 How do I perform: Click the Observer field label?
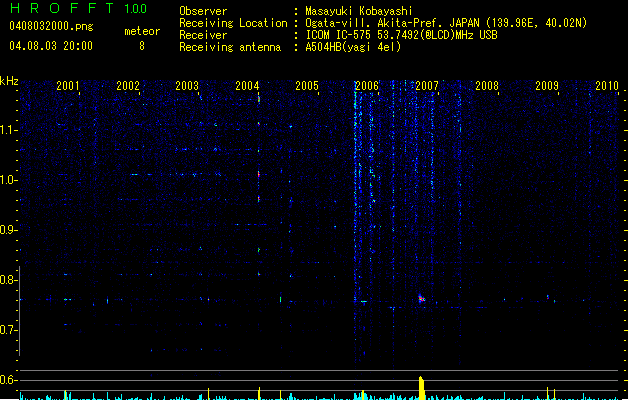click(x=203, y=11)
